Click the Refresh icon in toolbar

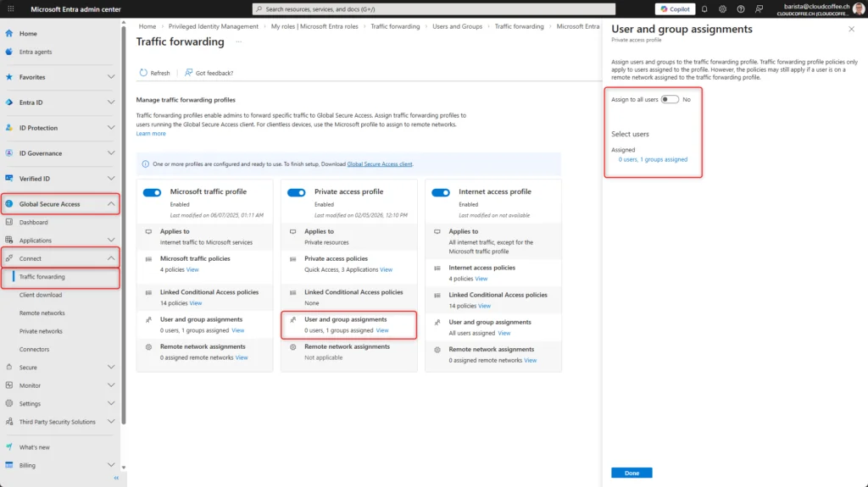[144, 73]
